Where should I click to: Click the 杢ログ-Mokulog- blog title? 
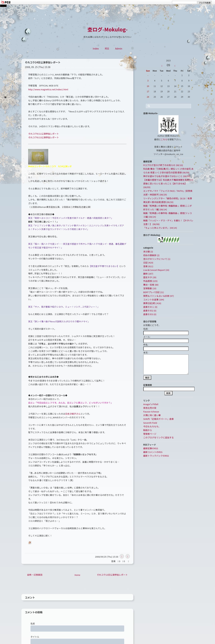107,29
